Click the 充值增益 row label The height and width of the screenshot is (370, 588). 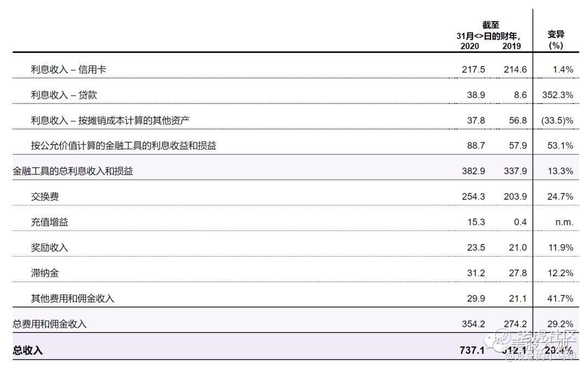coord(50,222)
